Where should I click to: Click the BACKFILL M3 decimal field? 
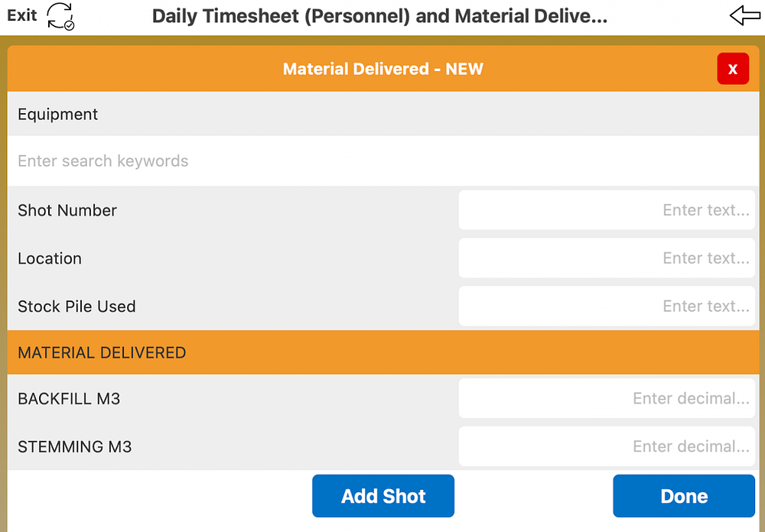click(607, 398)
